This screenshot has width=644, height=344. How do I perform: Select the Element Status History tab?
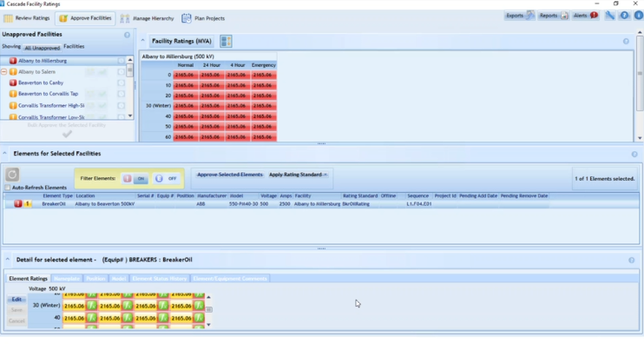click(160, 279)
